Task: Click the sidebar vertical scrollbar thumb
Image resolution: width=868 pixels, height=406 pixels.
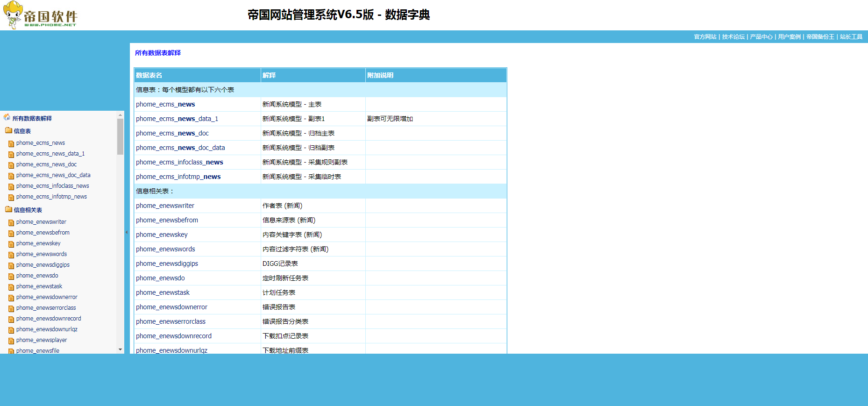Action: pyautogui.click(x=120, y=136)
